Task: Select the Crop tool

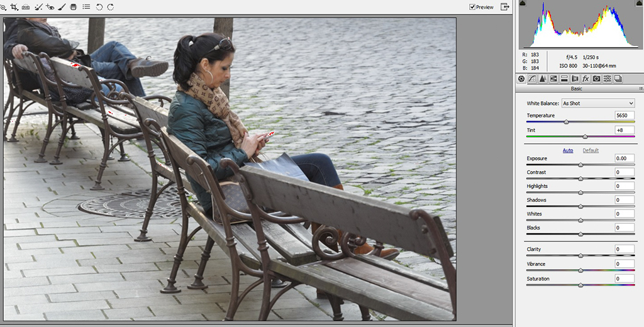Action: coord(14,7)
